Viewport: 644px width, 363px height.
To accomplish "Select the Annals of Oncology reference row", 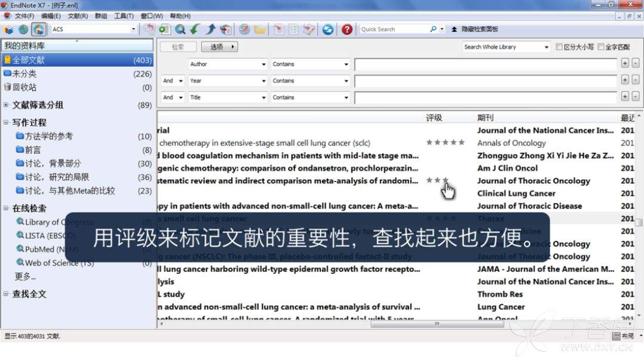I will click(x=396, y=143).
